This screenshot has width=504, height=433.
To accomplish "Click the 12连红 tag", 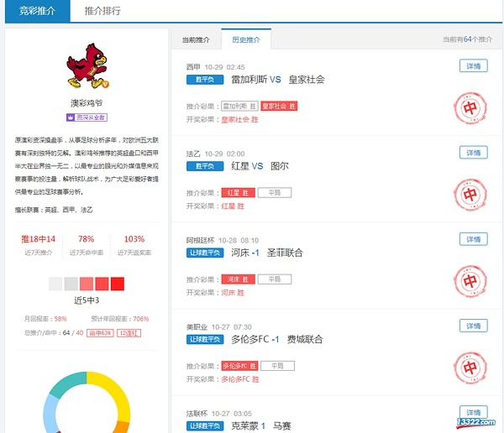I will pos(129,333).
